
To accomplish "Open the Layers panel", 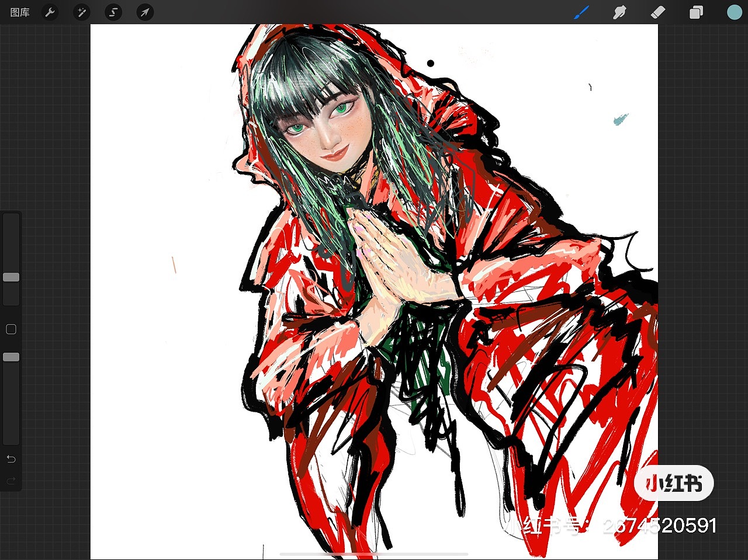I will (696, 12).
